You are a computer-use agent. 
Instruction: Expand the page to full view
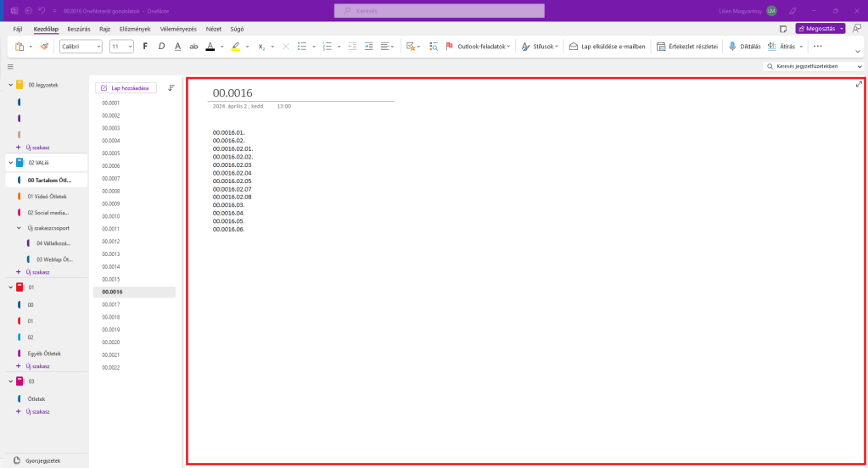859,84
